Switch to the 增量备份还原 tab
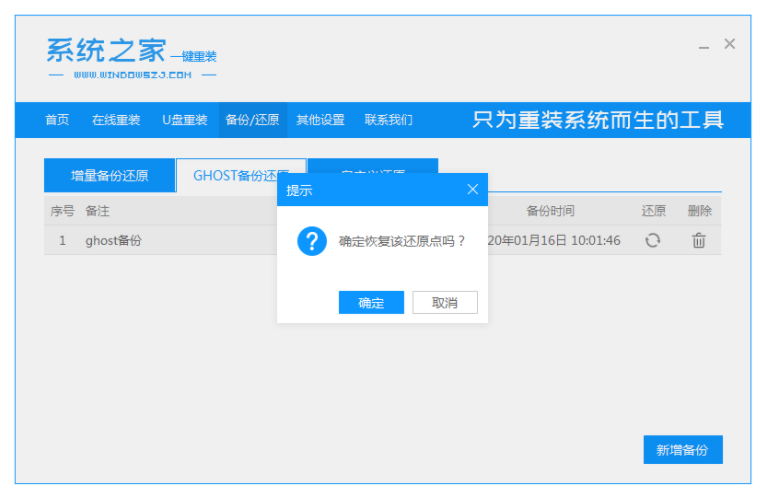This screenshot has height=493, width=777. tap(109, 176)
